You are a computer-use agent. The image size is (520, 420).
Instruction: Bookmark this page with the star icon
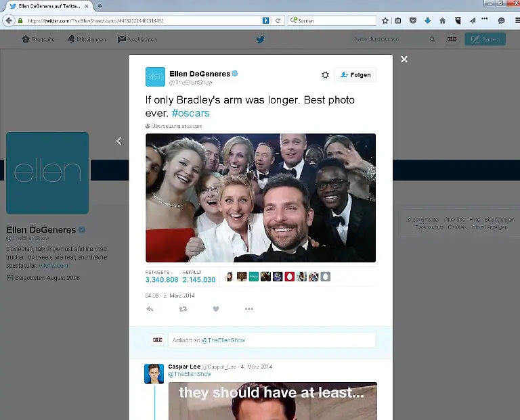[385, 21]
